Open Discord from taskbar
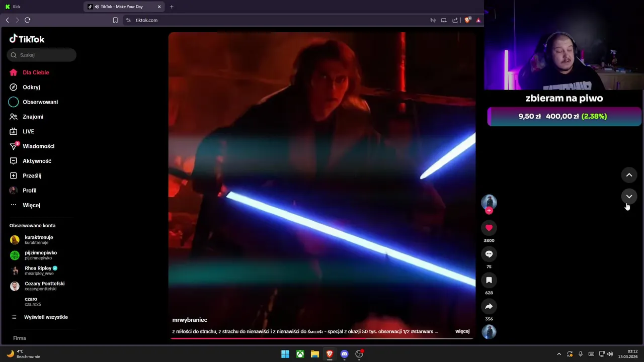Image resolution: width=644 pixels, height=362 pixels. click(x=344, y=354)
